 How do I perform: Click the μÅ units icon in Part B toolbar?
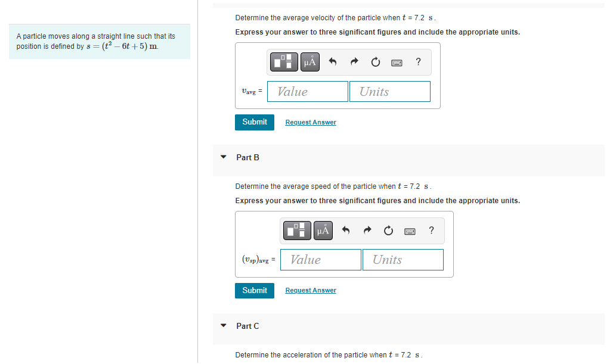[x=323, y=231]
